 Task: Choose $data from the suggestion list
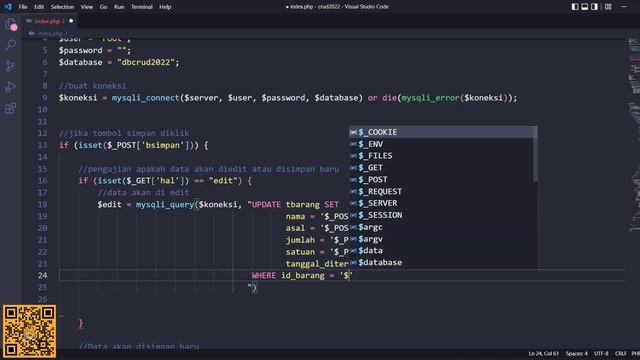[x=443, y=251]
